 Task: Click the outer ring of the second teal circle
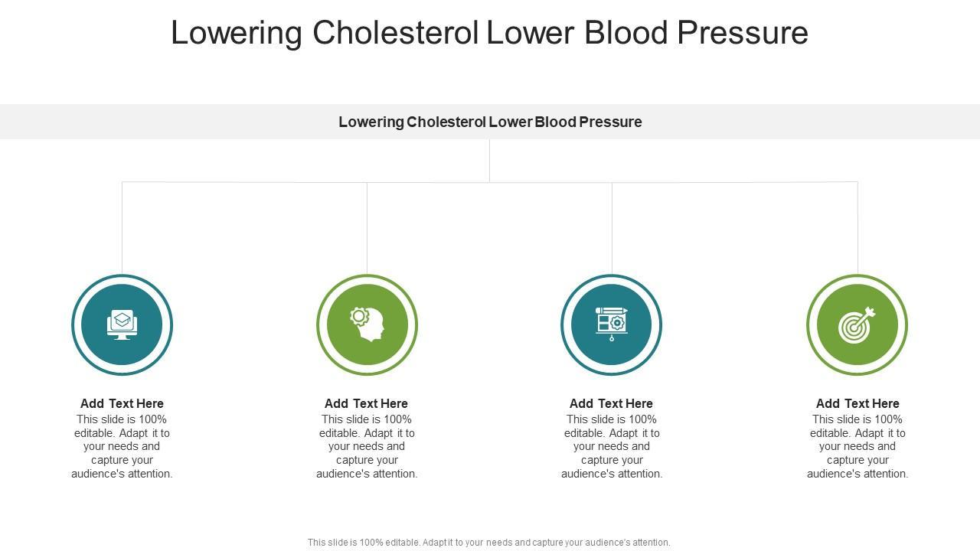563,325
